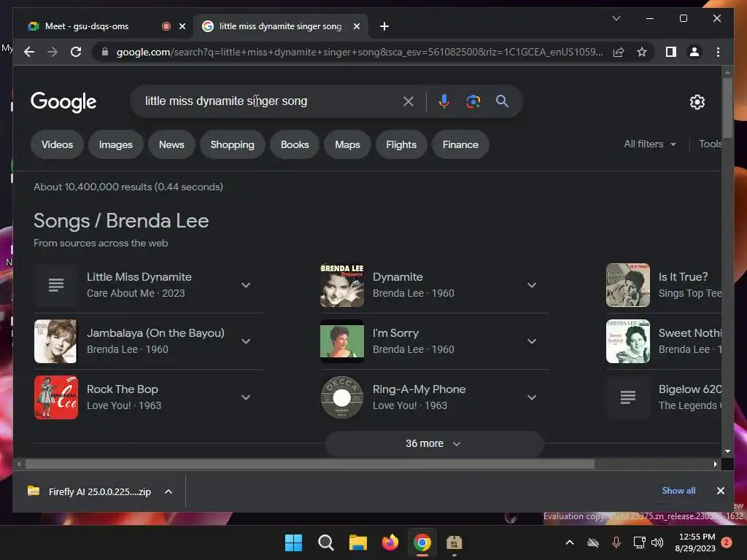Viewport: 747px width, 560px height.
Task: Open the Ring-A-My Phone Decca record thumbnail
Action: click(x=342, y=397)
